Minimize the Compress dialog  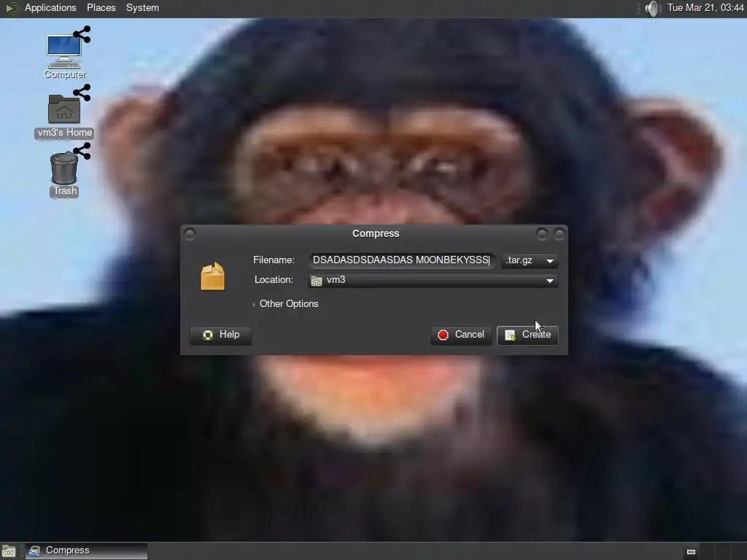pos(542,234)
